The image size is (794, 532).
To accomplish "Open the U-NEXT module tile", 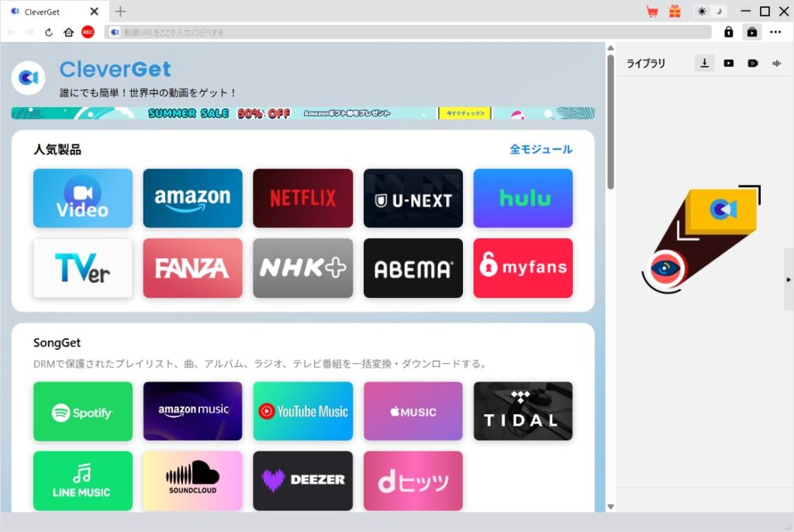I will (x=413, y=198).
